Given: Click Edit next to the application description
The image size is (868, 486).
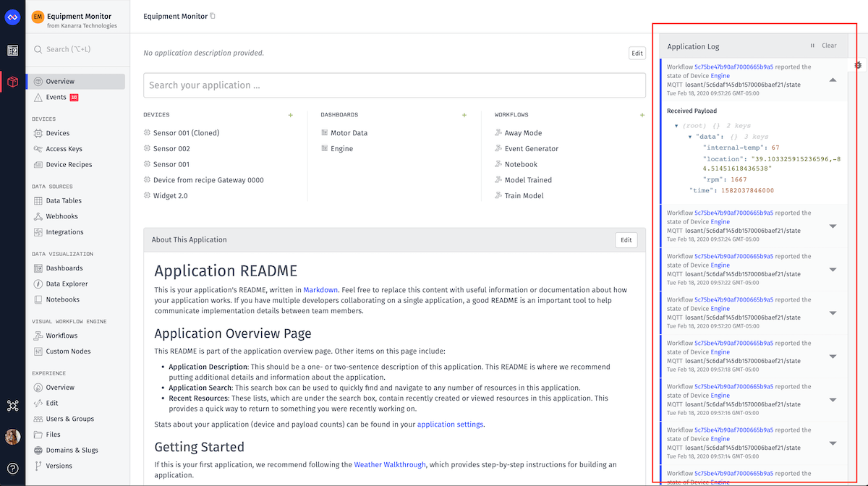Looking at the screenshot, I should pyautogui.click(x=637, y=53).
